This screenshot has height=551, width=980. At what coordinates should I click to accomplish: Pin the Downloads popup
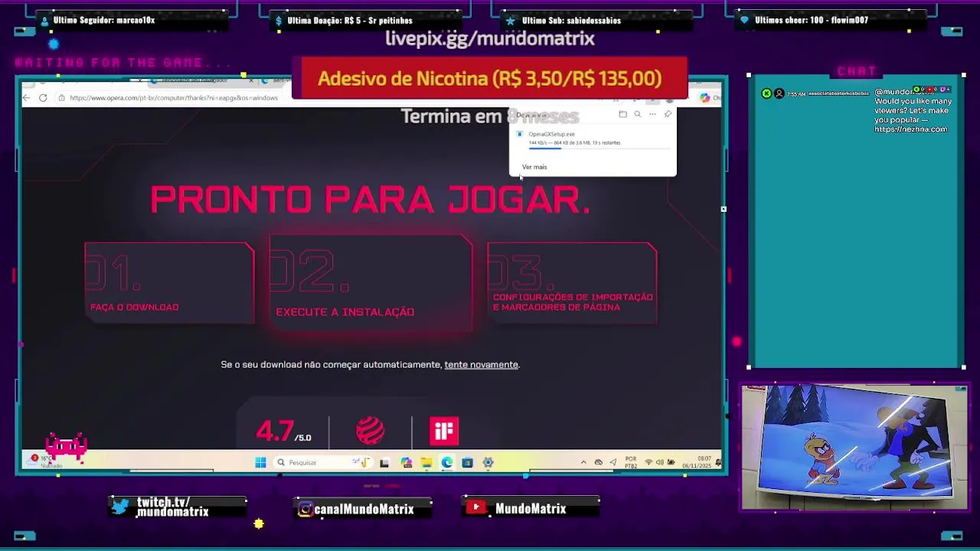pos(668,114)
